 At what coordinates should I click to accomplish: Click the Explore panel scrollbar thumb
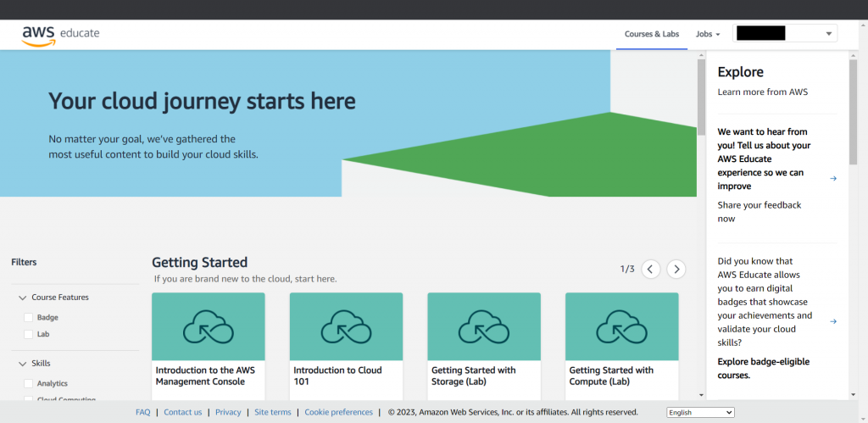click(x=853, y=111)
